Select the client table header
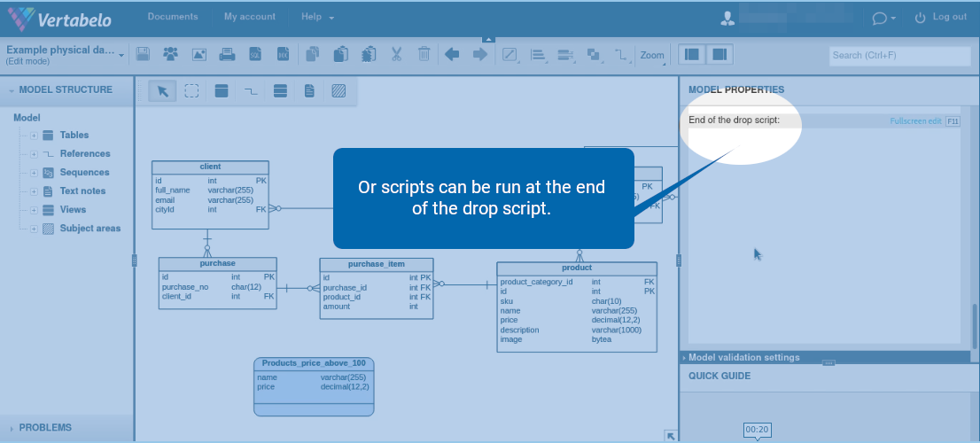Screen dimensions: 980x443 pos(210,167)
